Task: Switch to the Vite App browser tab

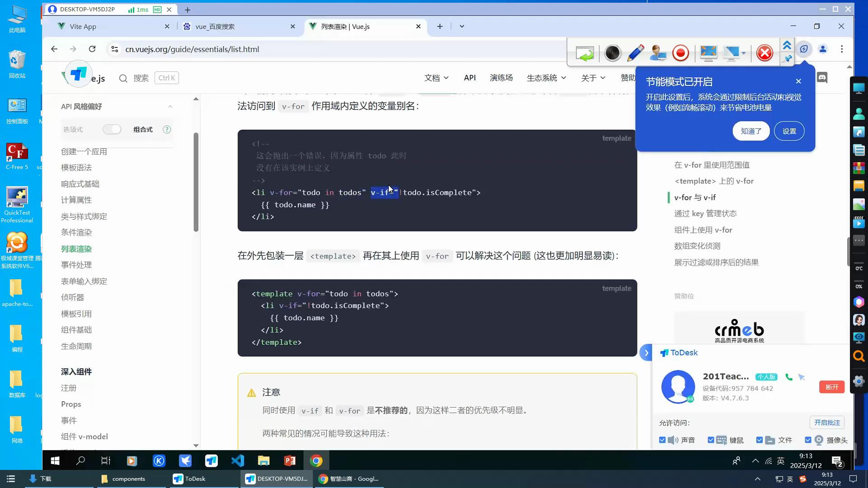Action: coord(83,27)
